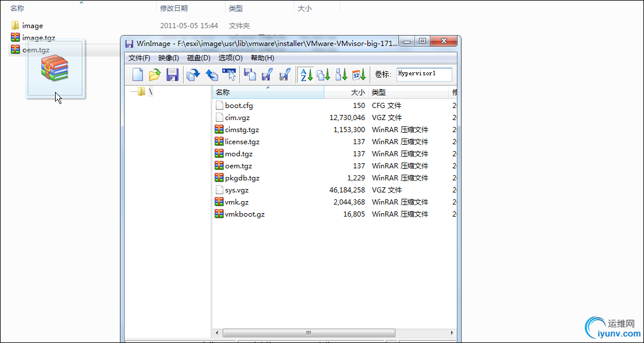
Task: Maximize the WinImage window
Action: click(x=422, y=41)
